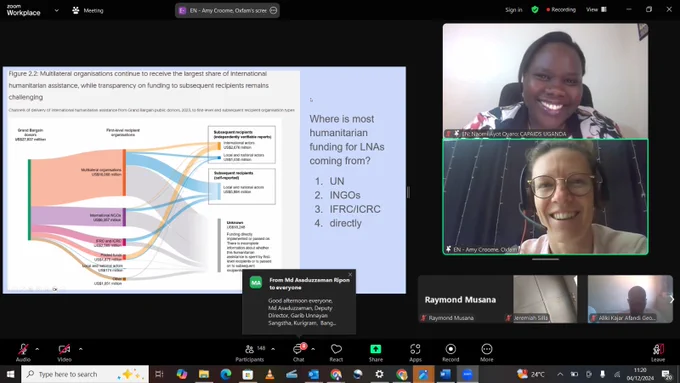The width and height of the screenshot is (680, 383).
Task: Open Task View on taskbar
Action: click(x=159, y=374)
